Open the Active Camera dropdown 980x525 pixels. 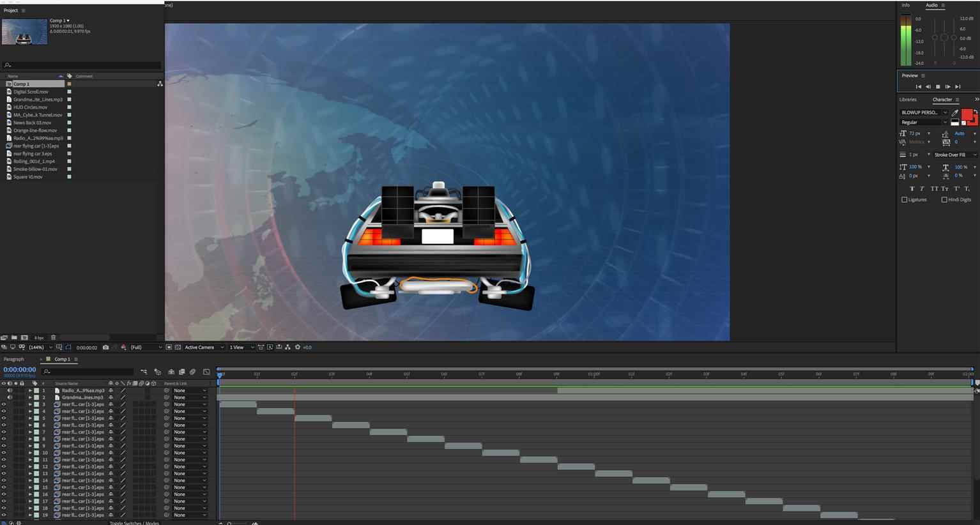[204, 347]
